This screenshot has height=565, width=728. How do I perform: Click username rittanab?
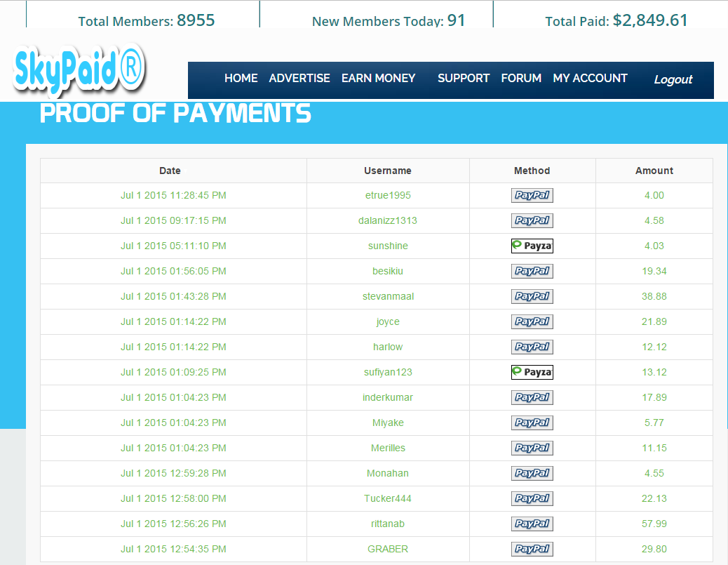point(388,524)
